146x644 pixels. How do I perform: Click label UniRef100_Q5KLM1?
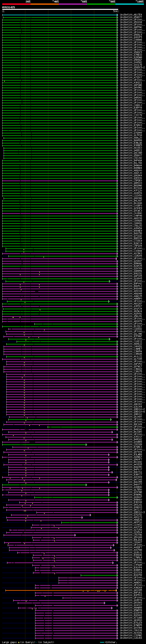click(131, 316)
